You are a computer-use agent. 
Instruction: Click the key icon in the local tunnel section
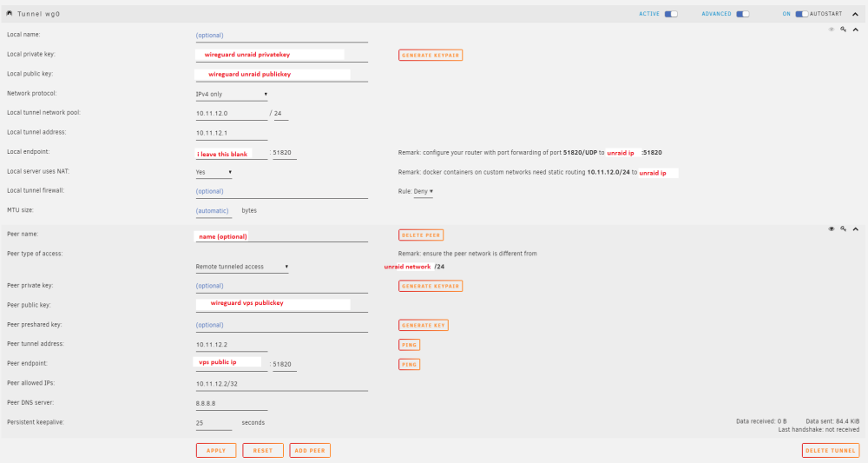tap(843, 30)
